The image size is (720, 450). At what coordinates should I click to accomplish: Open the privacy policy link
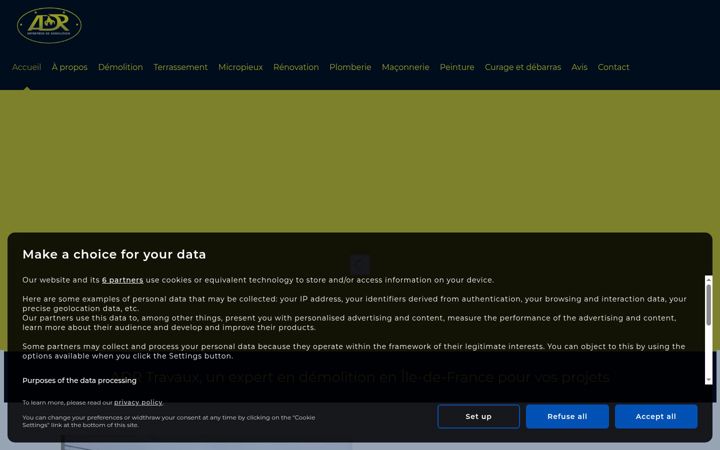coord(138,403)
